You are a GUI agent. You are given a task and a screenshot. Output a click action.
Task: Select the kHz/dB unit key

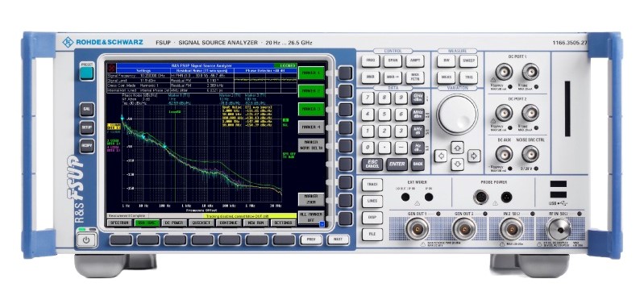pyautogui.click(x=418, y=131)
